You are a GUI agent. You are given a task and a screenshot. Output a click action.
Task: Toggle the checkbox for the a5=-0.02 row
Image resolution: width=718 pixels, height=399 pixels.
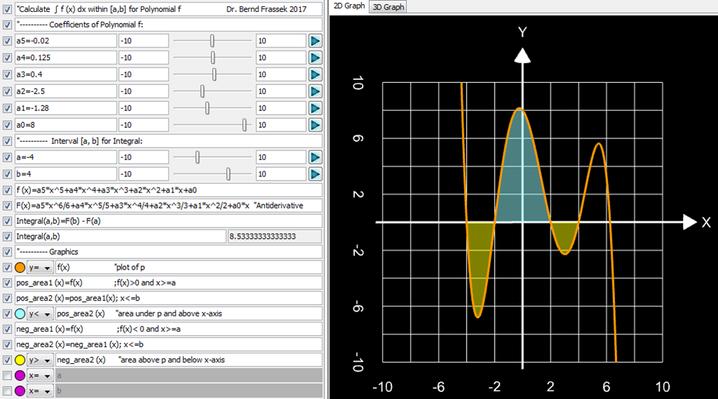(x=7, y=41)
